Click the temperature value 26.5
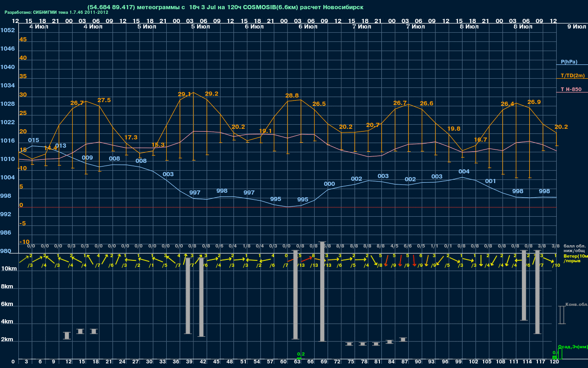 (x=319, y=103)
